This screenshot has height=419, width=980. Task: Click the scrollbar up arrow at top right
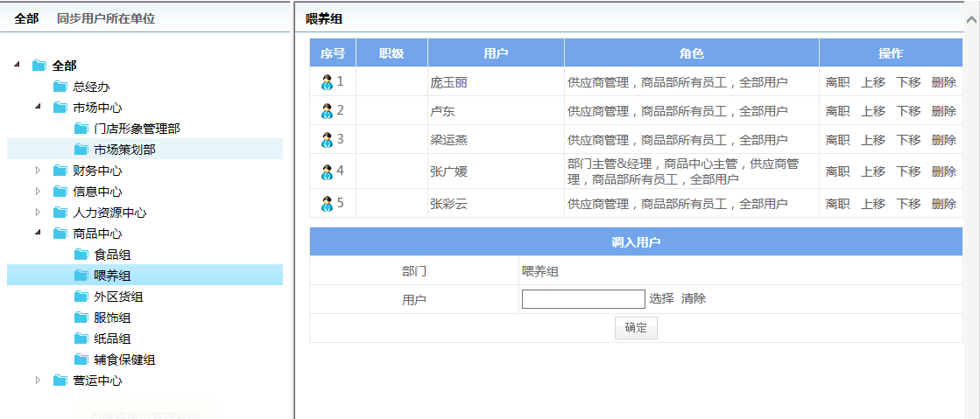(x=972, y=21)
